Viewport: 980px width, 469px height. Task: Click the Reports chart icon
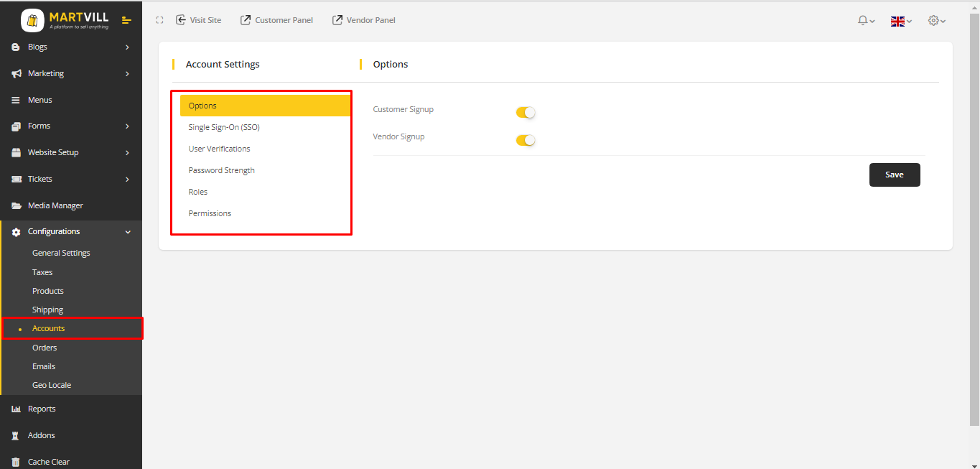tap(16, 409)
